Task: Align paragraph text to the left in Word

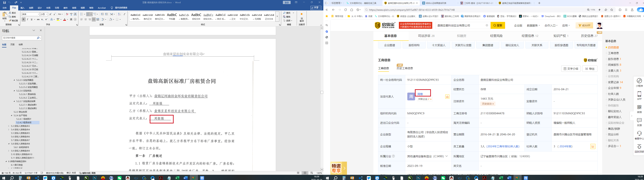Action: click(81, 20)
